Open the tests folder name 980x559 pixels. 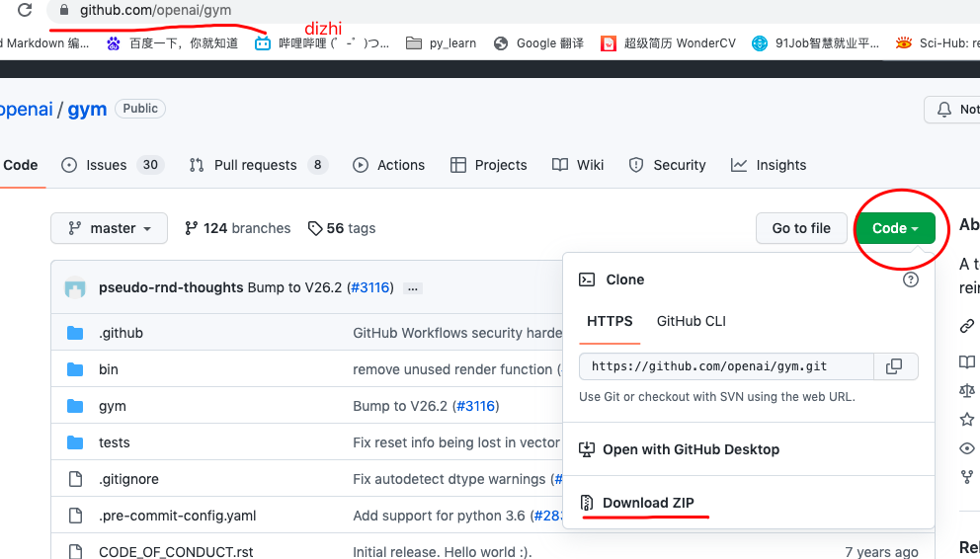coord(115,442)
